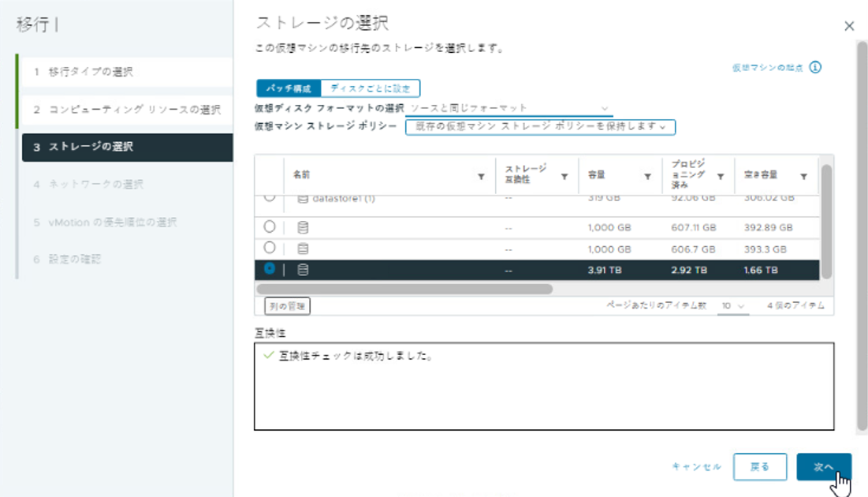The image size is (868, 497).
Task: Click the 空き容量 column filter icon
Action: pos(803,177)
